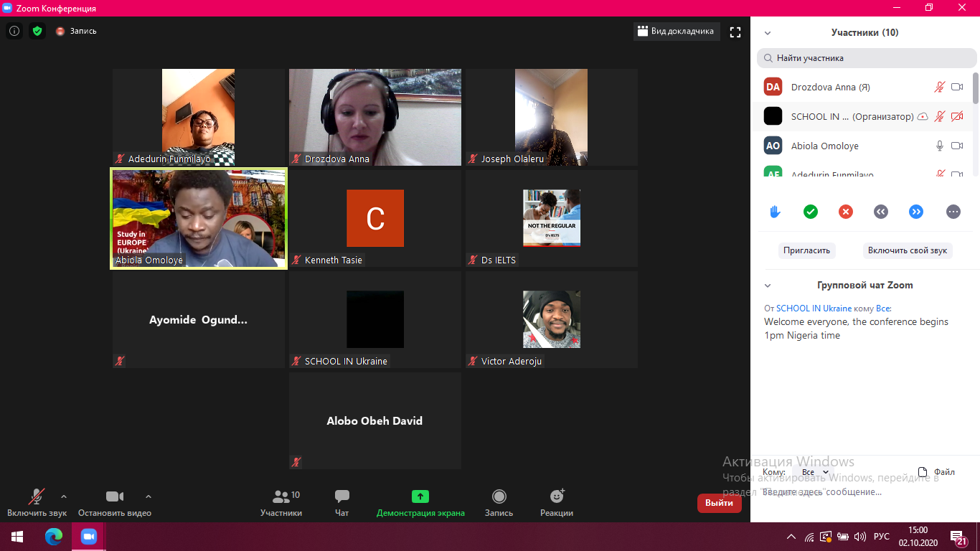The width and height of the screenshot is (980, 551).
Task: Open Microsoft Edge from the taskbar
Action: [54, 537]
